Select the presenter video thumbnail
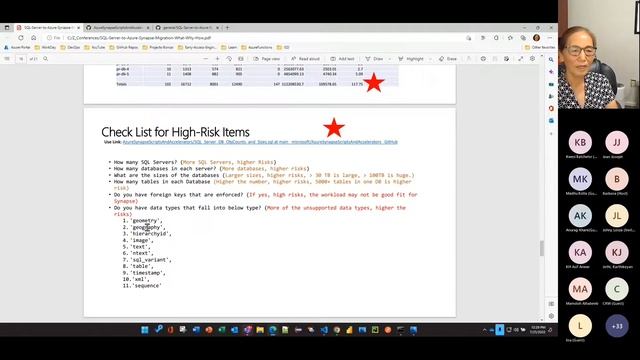Image resolution: width=640 pixels, height=360 pixels. coord(599,54)
